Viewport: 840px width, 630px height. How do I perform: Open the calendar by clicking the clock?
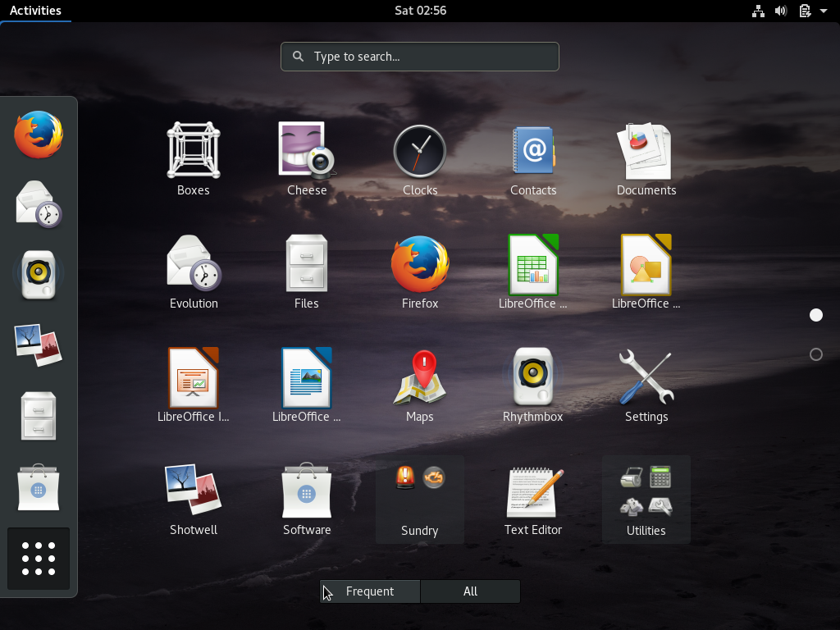point(420,11)
